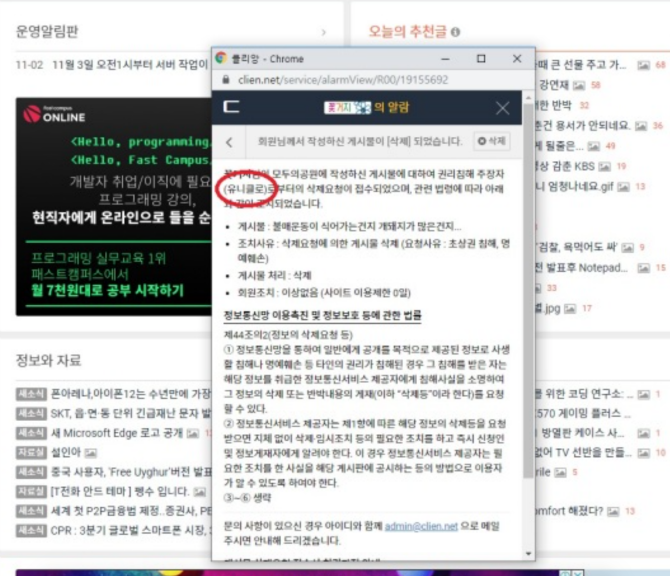Click the Fast Campus ONLINE ad banner

(x=114, y=207)
